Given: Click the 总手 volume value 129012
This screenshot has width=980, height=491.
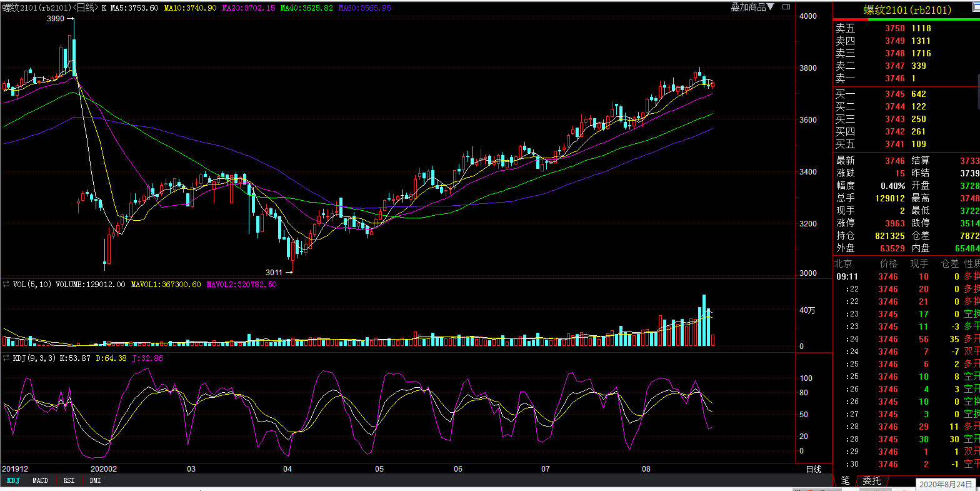Looking at the screenshot, I should pos(889,198).
